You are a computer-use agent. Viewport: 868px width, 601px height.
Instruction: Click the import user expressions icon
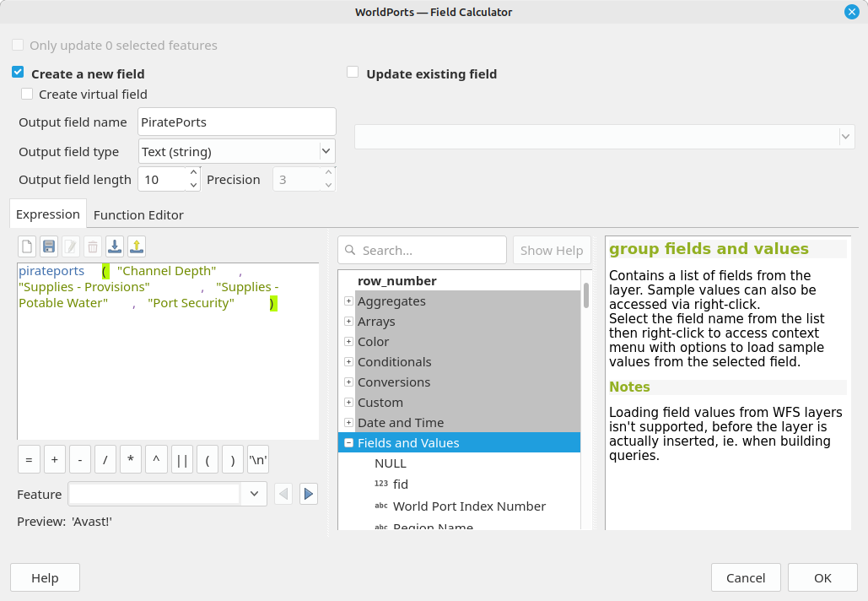tap(115, 246)
